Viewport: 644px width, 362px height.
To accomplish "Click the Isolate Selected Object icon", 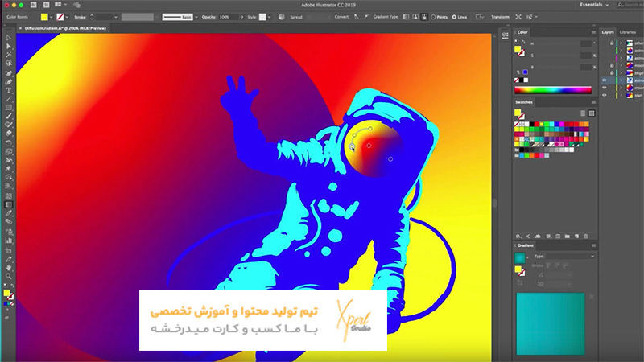I will click(x=518, y=17).
